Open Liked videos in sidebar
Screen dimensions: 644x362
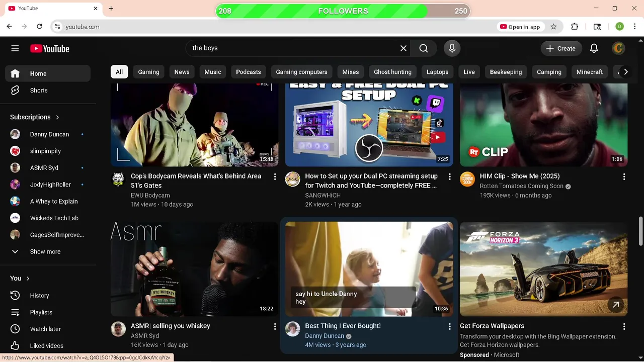[48, 346]
